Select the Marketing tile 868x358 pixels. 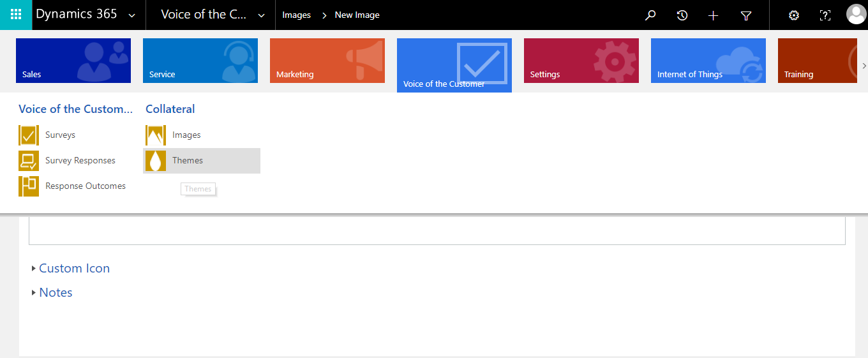click(327, 61)
